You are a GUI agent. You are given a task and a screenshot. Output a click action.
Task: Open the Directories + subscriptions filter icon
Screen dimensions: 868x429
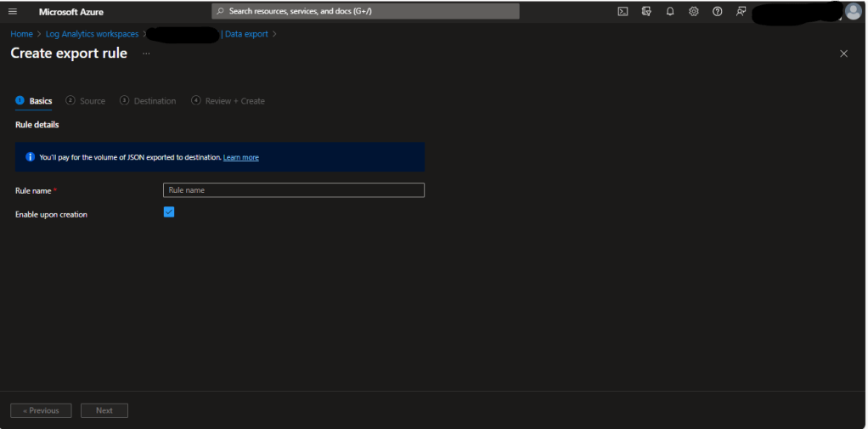[x=646, y=12]
